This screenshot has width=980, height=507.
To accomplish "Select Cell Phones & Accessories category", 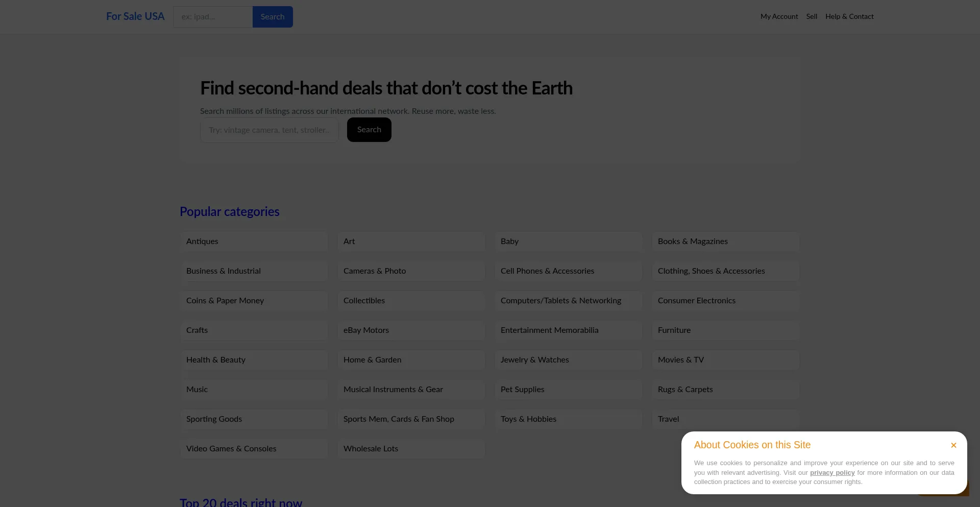I will pos(568,271).
